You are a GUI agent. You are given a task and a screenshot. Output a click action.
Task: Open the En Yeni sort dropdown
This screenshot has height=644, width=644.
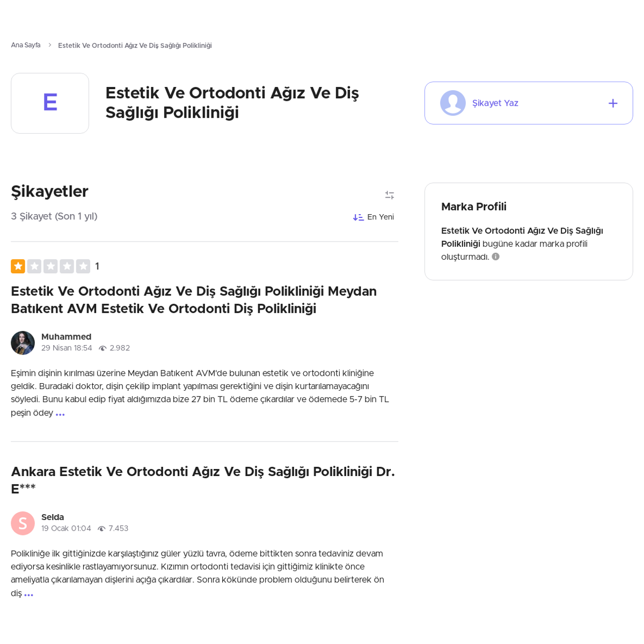[x=374, y=217]
